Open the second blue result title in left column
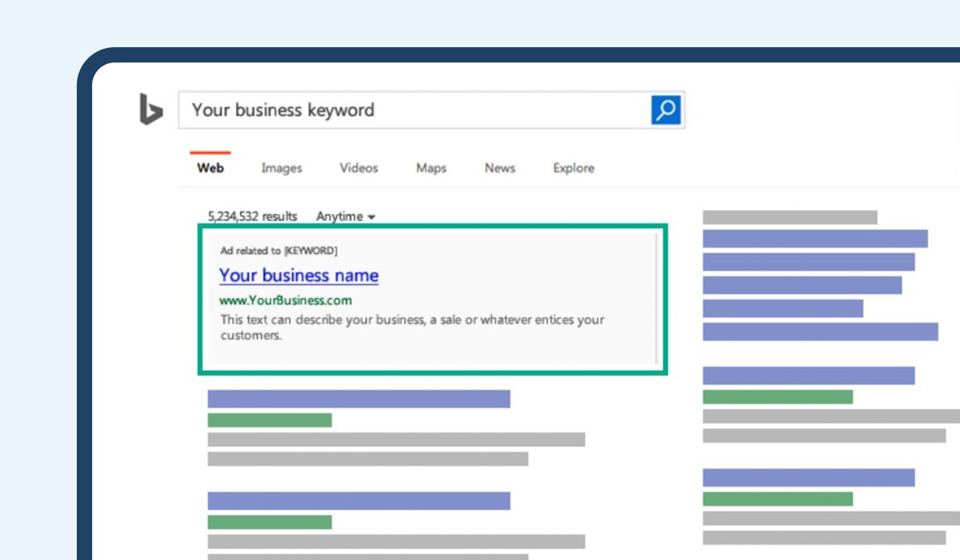Screen dimensions: 960x560 [358, 501]
